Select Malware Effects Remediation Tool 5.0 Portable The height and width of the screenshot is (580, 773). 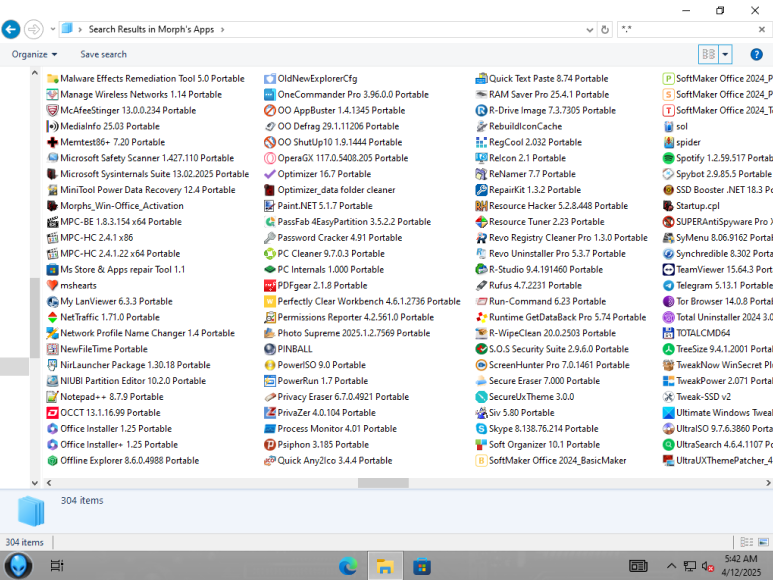145,79
